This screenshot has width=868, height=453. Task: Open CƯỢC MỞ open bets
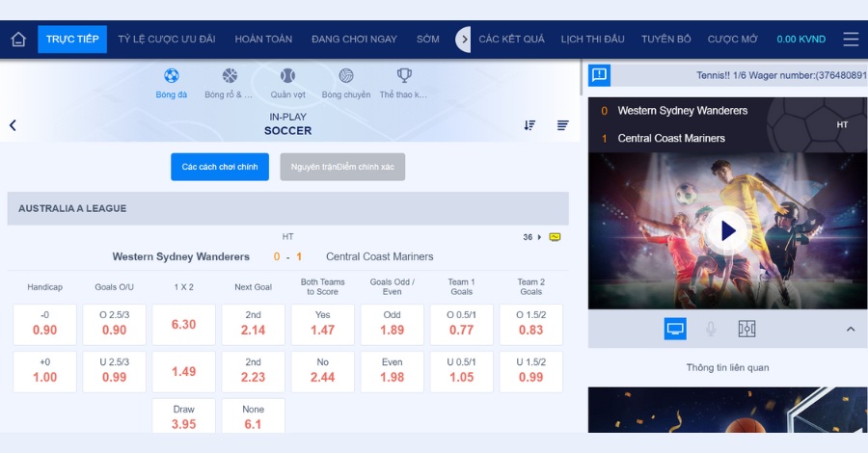coord(732,40)
